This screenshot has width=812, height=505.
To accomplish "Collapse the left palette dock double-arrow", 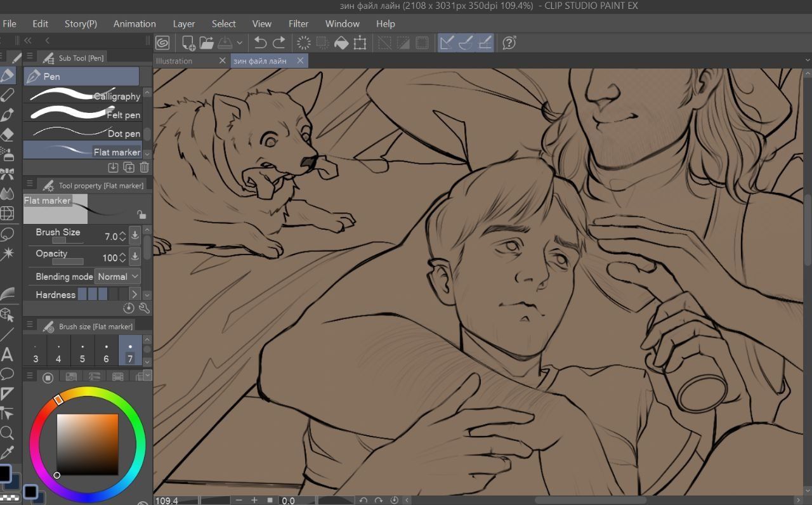I will pyautogui.click(x=28, y=41).
